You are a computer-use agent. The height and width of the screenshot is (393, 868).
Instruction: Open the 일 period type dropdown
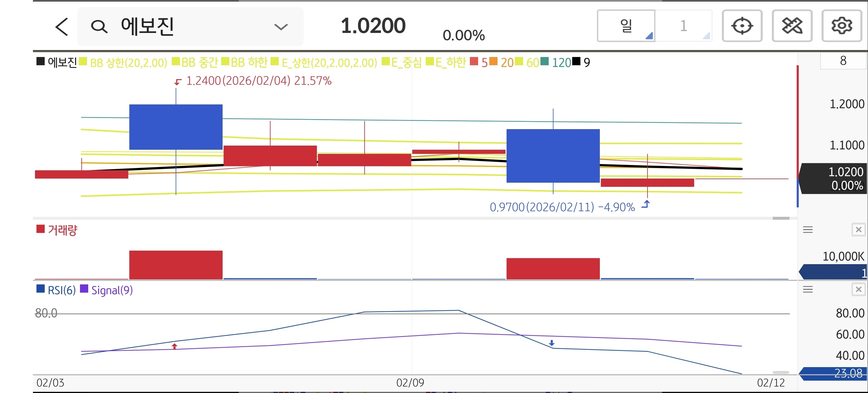tap(626, 26)
